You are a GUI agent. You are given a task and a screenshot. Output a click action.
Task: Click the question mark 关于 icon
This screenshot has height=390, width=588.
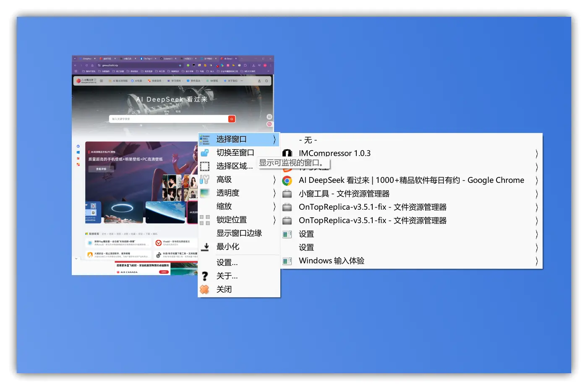coord(205,276)
